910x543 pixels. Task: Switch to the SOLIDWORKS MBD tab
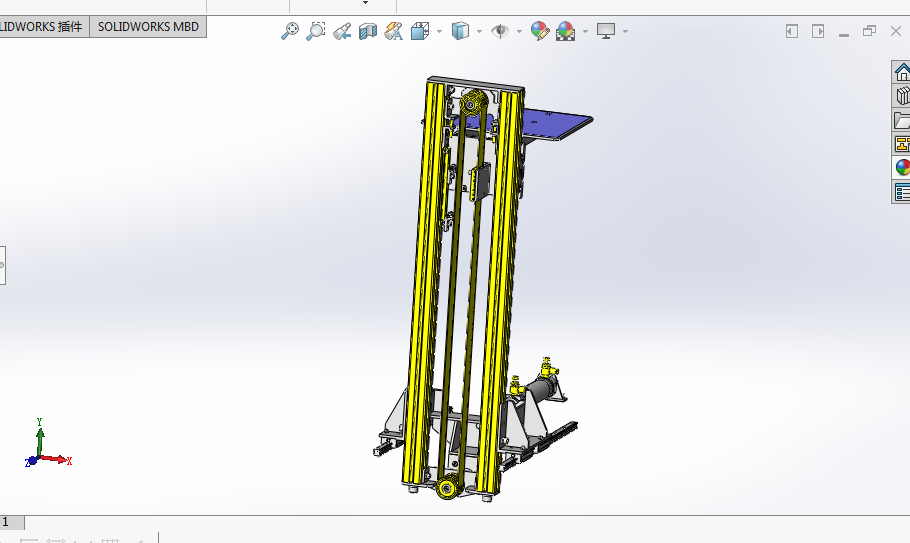pyautogui.click(x=148, y=27)
